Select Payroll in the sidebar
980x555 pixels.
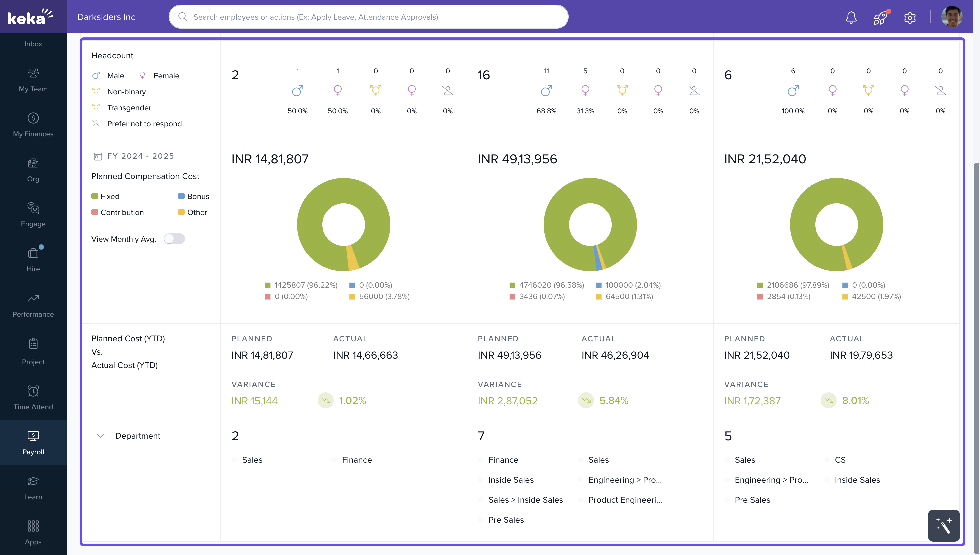[33, 443]
